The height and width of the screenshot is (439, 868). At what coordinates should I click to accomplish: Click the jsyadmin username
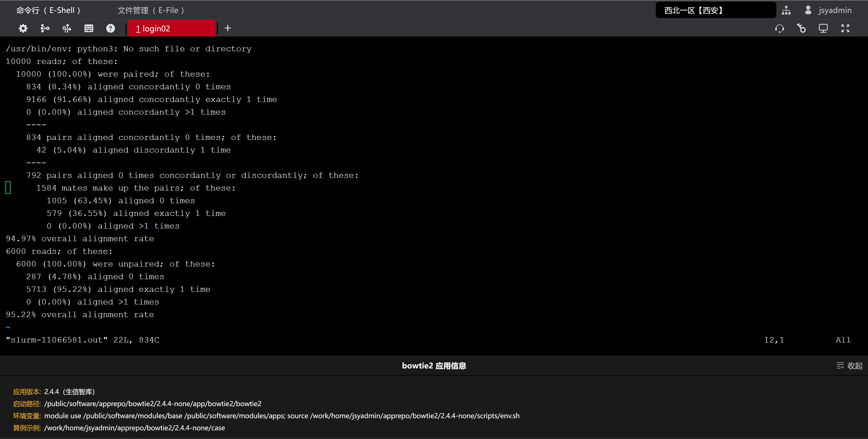[x=835, y=11]
